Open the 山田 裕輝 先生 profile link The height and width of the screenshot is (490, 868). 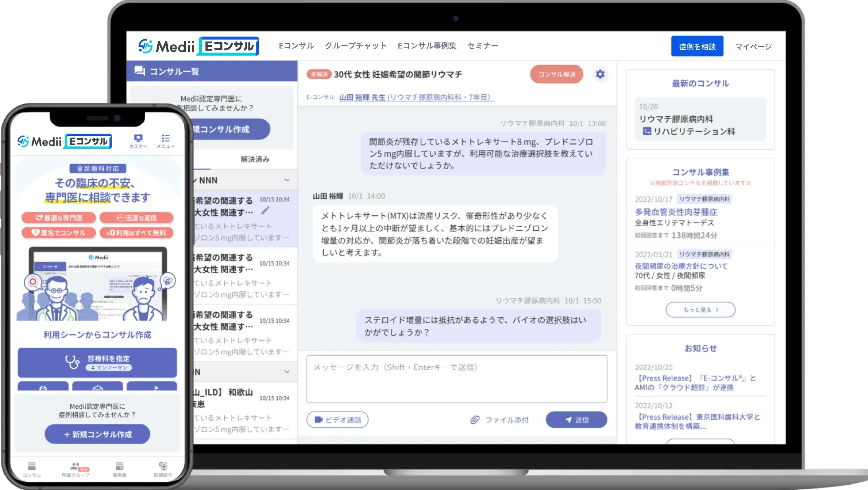click(416, 97)
